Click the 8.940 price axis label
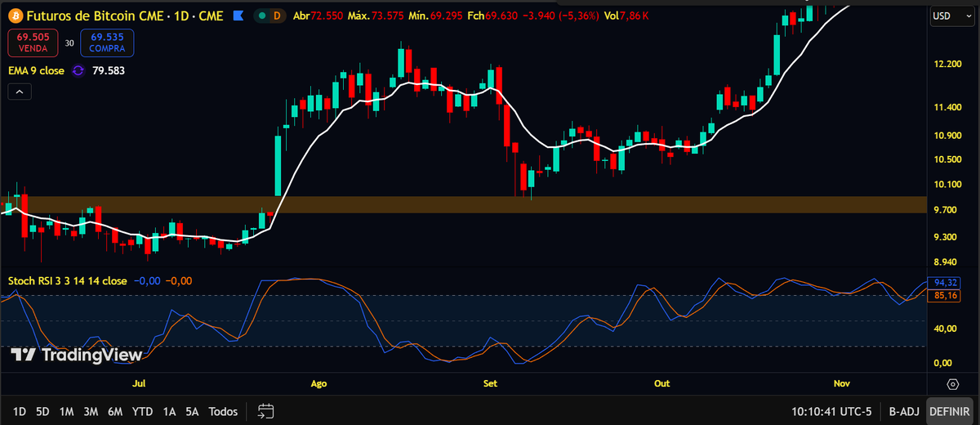 (945, 262)
